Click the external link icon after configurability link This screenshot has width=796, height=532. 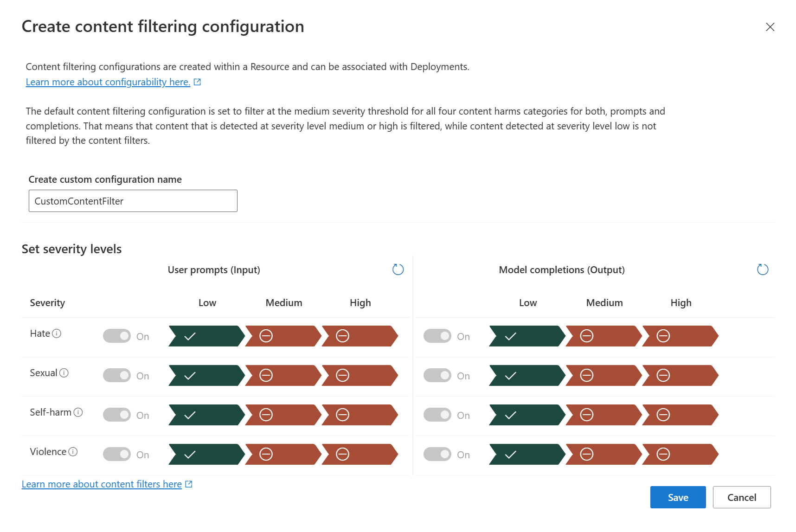pos(198,81)
